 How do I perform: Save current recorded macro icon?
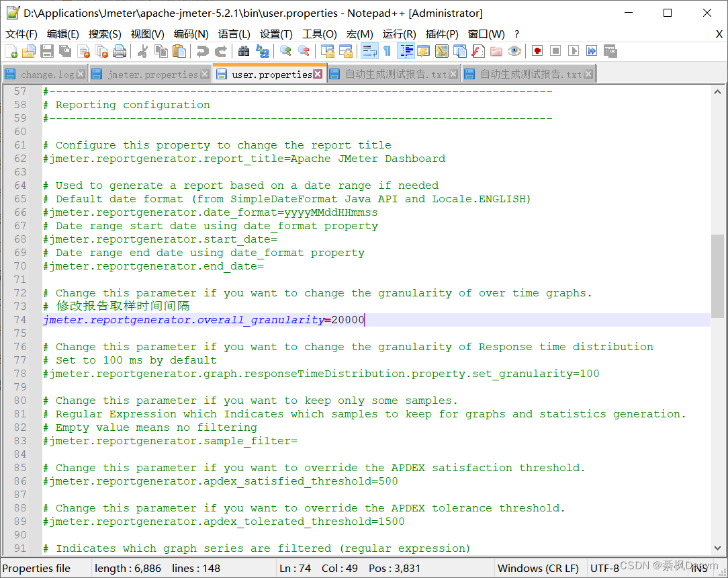pos(610,51)
